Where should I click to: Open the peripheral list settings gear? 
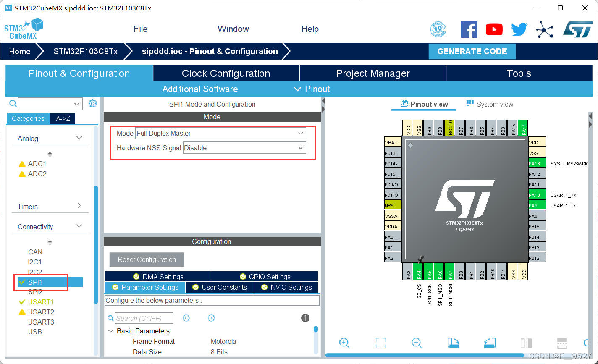[x=93, y=103]
